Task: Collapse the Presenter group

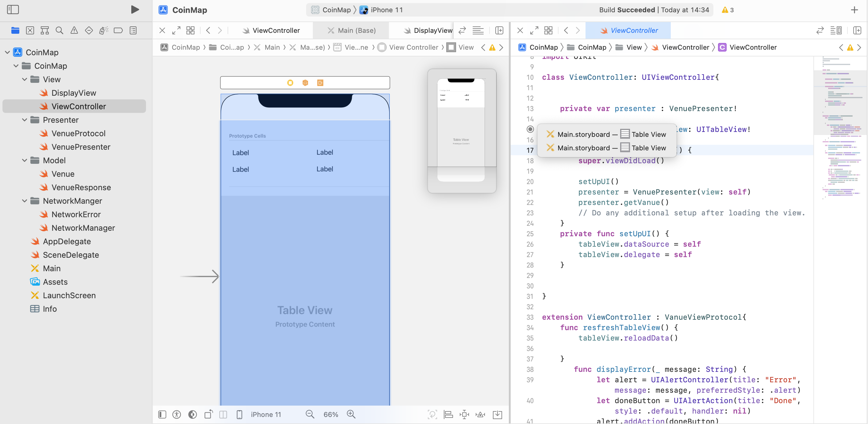Action: (x=24, y=120)
